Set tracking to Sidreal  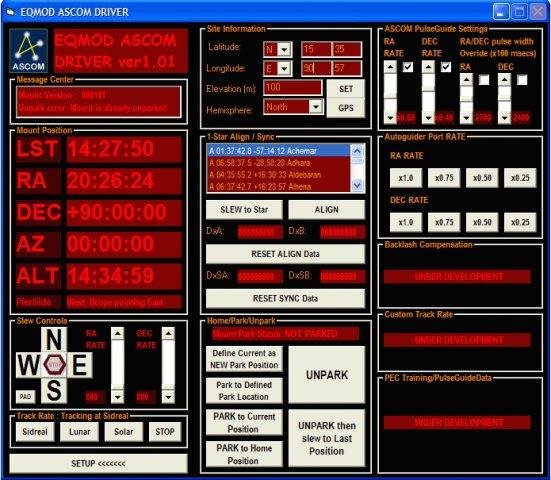click(x=35, y=432)
